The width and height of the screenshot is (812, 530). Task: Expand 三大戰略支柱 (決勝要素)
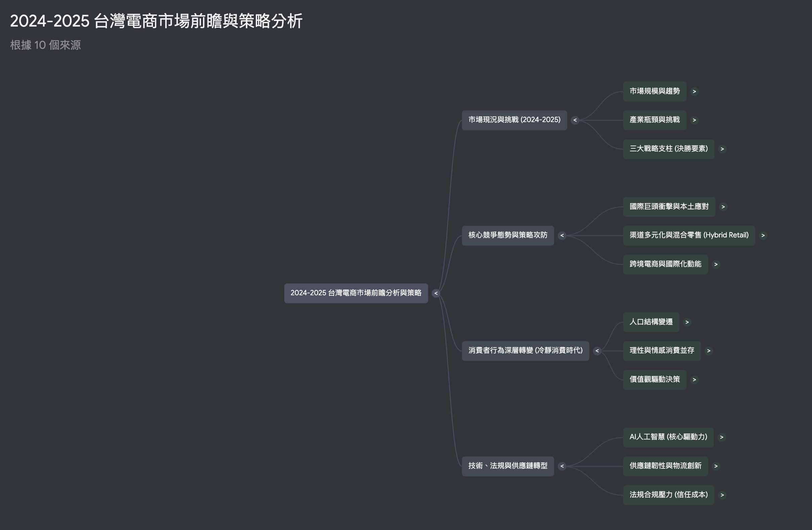click(722, 149)
